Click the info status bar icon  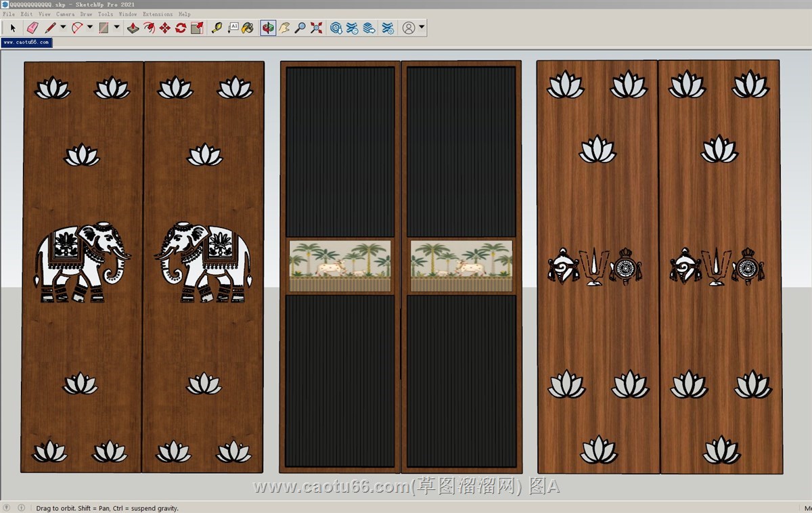pos(21,508)
